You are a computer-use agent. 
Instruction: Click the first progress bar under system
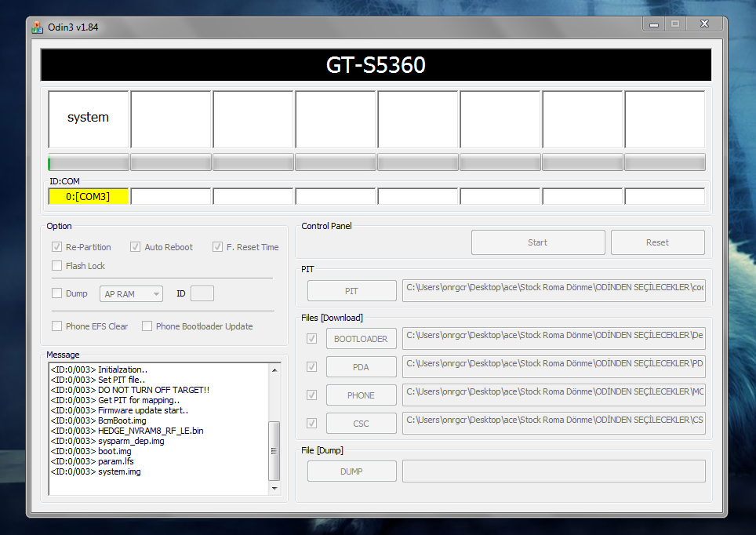(89, 162)
